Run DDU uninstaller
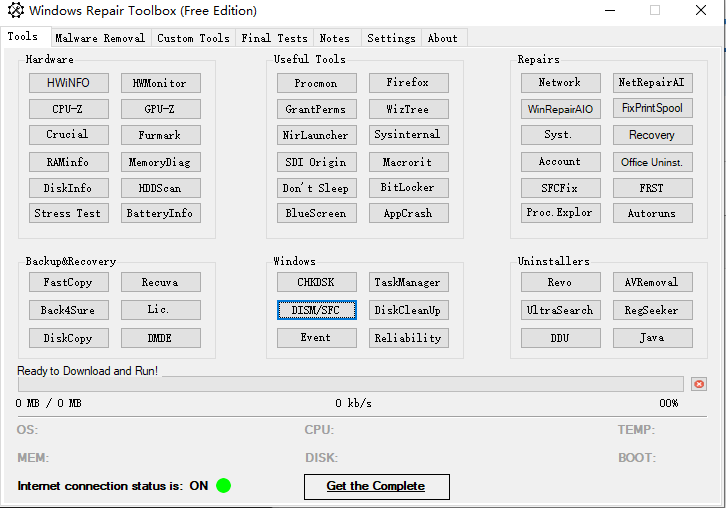Image resolution: width=726 pixels, height=508 pixels. pos(561,338)
